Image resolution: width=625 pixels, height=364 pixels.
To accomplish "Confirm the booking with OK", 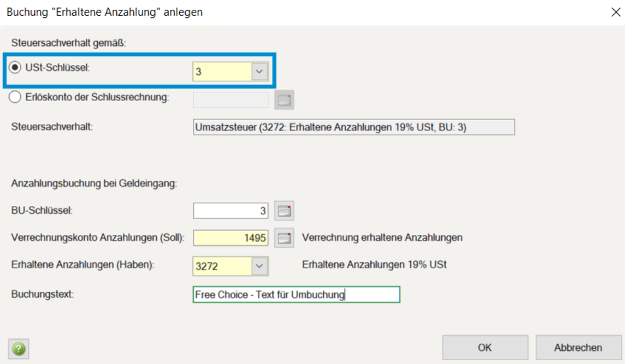I will (485, 348).
